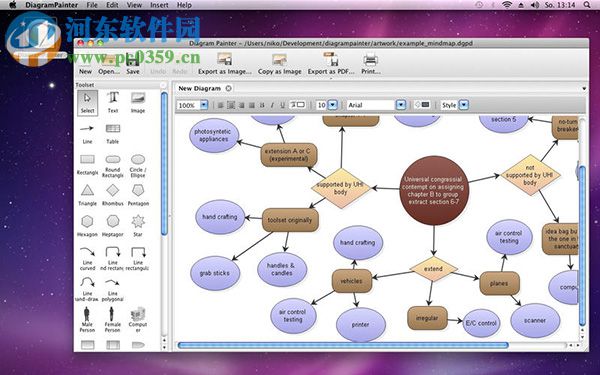The width and height of the screenshot is (600, 375).
Task: Click the text box fit icon
Action: click(297, 104)
